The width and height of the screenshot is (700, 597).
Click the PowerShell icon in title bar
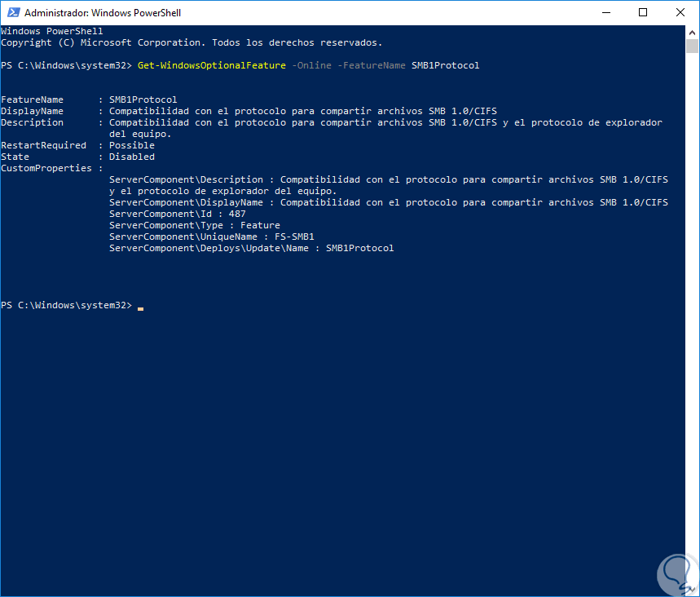(x=11, y=13)
